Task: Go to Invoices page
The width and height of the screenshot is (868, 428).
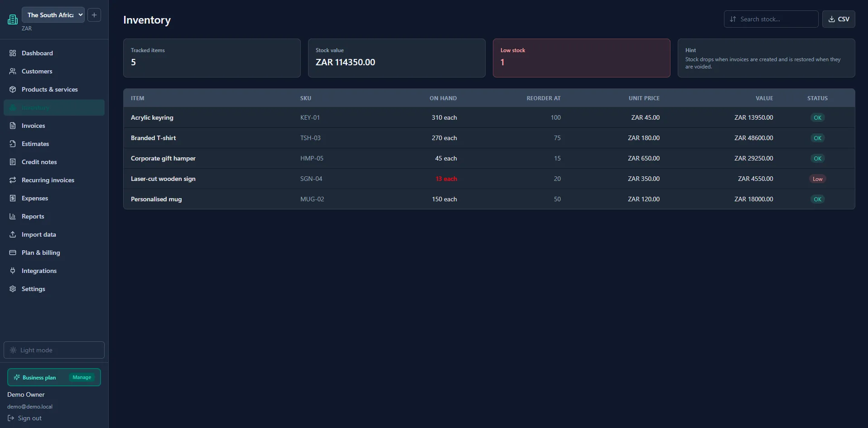Action: click(x=54, y=126)
